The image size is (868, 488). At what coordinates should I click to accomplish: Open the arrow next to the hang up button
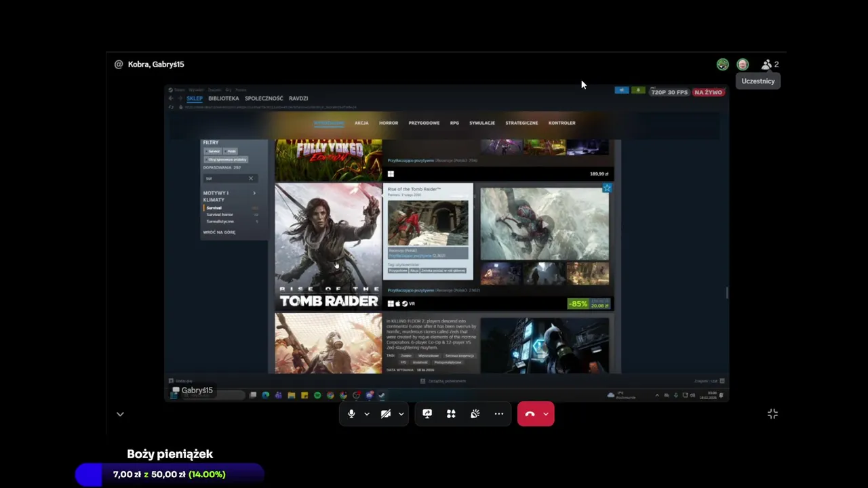click(546, 414)
